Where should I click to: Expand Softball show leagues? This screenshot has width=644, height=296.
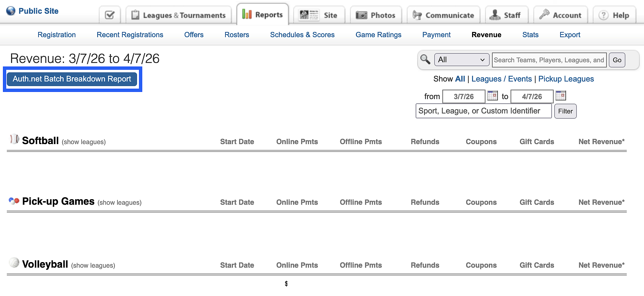coord(84,142)
